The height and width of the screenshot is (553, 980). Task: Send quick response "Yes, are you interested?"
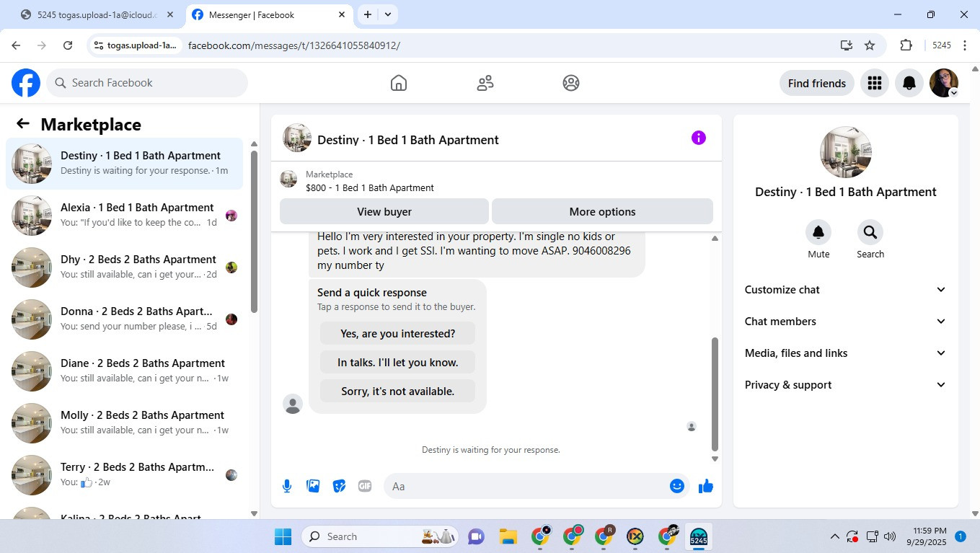point(397,334)
